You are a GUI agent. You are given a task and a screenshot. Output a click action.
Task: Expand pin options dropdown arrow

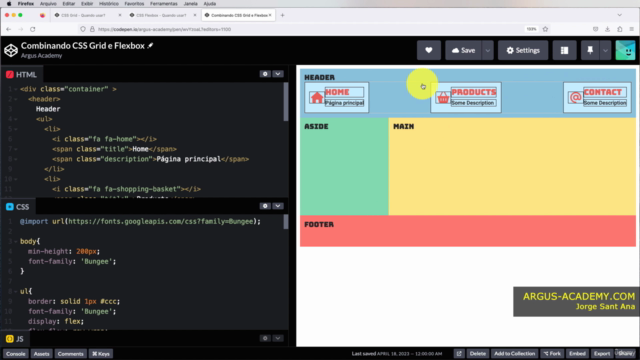(605, 50)
